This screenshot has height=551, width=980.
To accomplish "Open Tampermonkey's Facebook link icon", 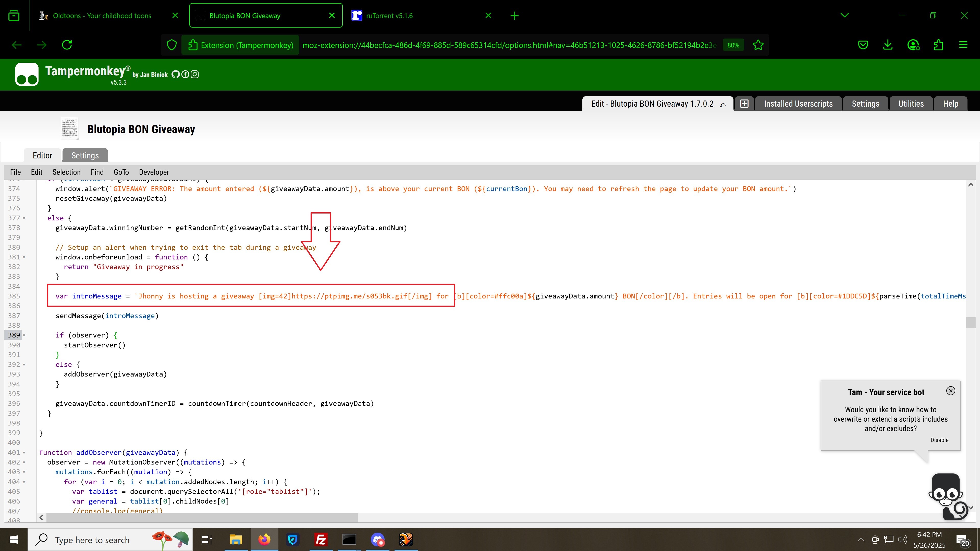I will pyautogui.click(x=185, y=74).
